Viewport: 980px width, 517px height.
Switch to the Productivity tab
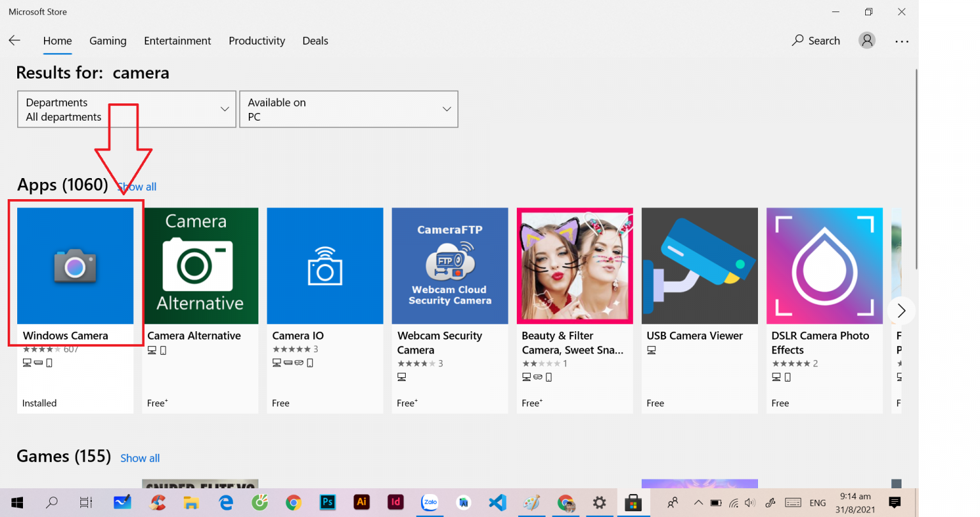click(x=256, y=41)
